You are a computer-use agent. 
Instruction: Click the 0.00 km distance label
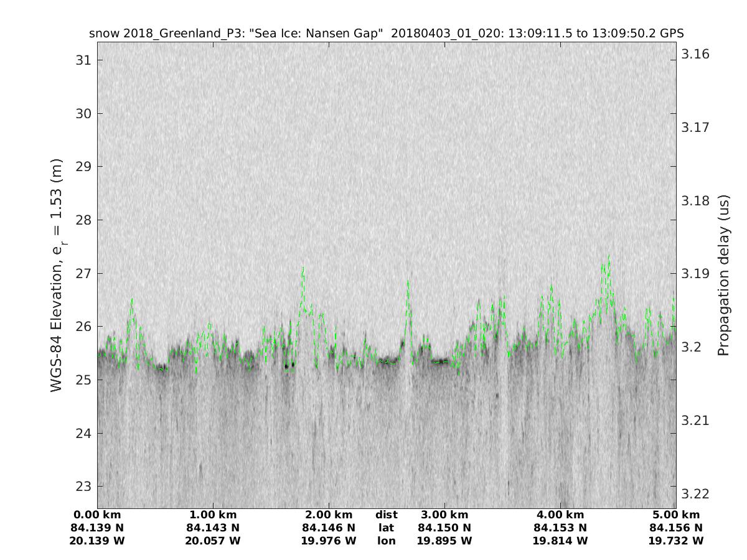pyautogui.click(x=98, y=515)
